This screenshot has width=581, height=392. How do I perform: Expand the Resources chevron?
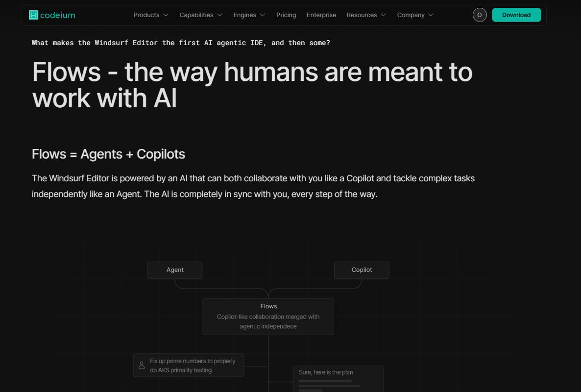[x=383, y=15]
